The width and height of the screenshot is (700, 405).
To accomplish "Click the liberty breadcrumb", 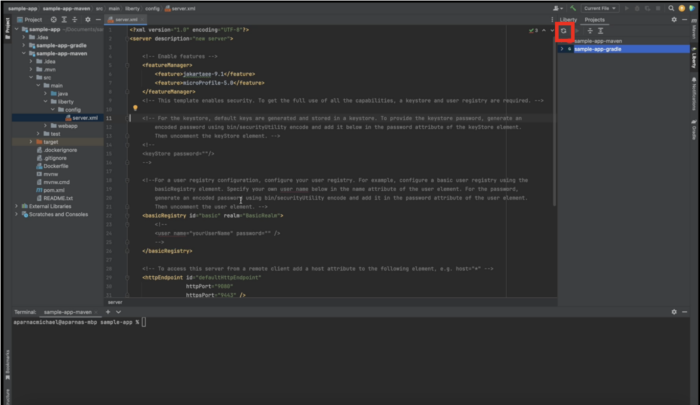I will [x=132, y=8].
